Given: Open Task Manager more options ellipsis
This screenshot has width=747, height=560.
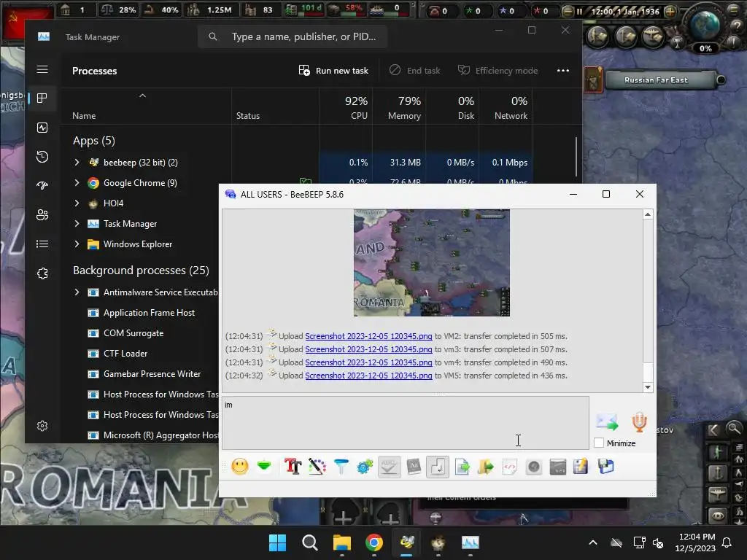Looking at the screenshot, I should 563,71.
